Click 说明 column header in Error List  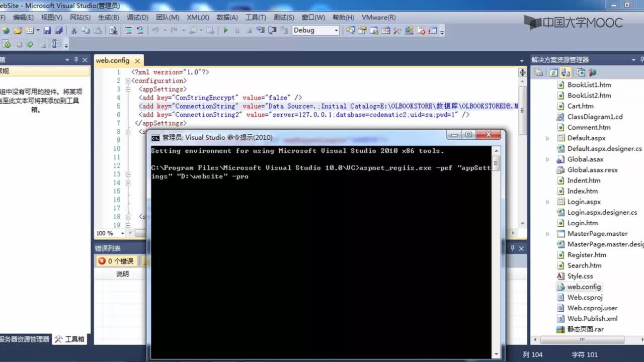click(x=122, y=274)
